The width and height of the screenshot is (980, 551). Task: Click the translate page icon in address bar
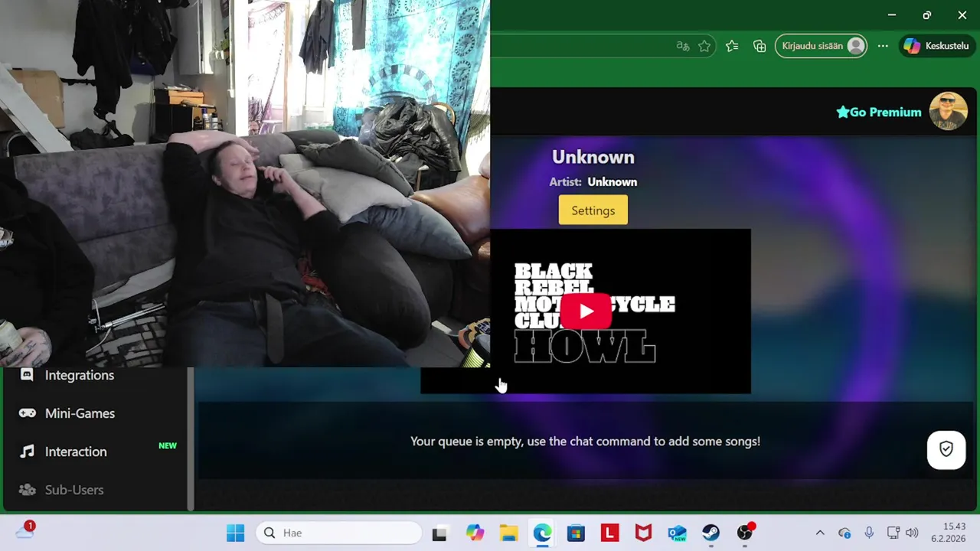[x=683, y=46]
